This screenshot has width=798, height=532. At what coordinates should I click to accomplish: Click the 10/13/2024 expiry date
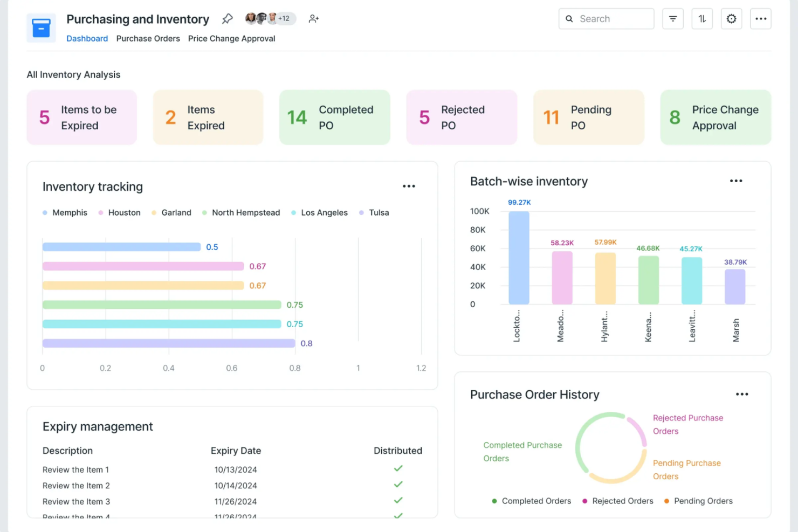tap(236, 469)
